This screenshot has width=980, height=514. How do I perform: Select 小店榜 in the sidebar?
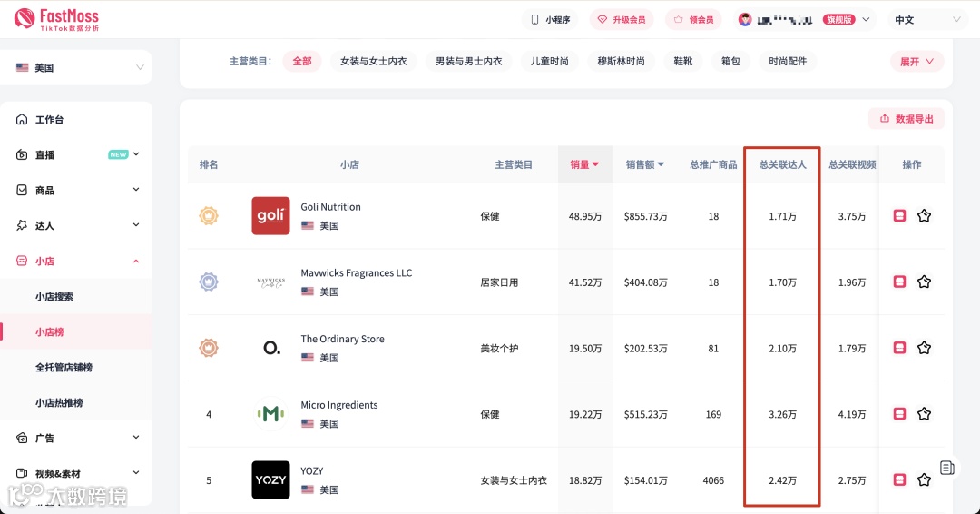tap(50, 332)
